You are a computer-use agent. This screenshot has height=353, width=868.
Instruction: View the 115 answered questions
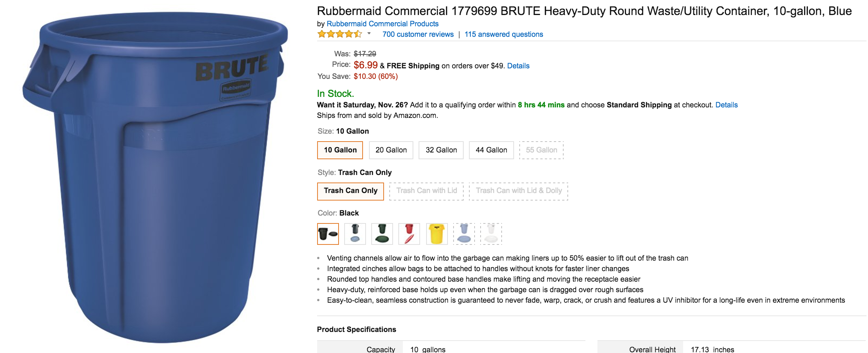click(x=504, y=34)
